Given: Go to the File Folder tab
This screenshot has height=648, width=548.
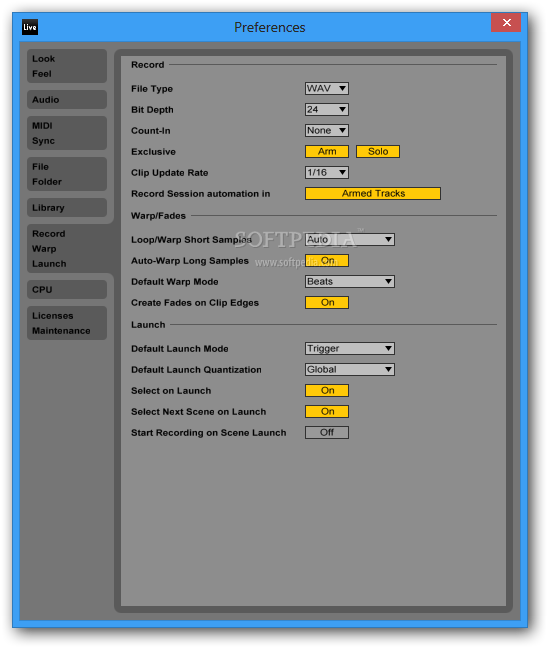Looking at the screenshot, I should click(x=67, y=174).
